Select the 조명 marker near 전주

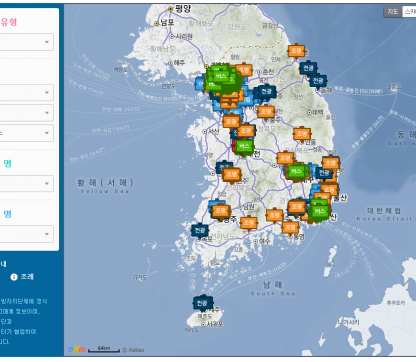pyautogui.click(x=231, y=174)
